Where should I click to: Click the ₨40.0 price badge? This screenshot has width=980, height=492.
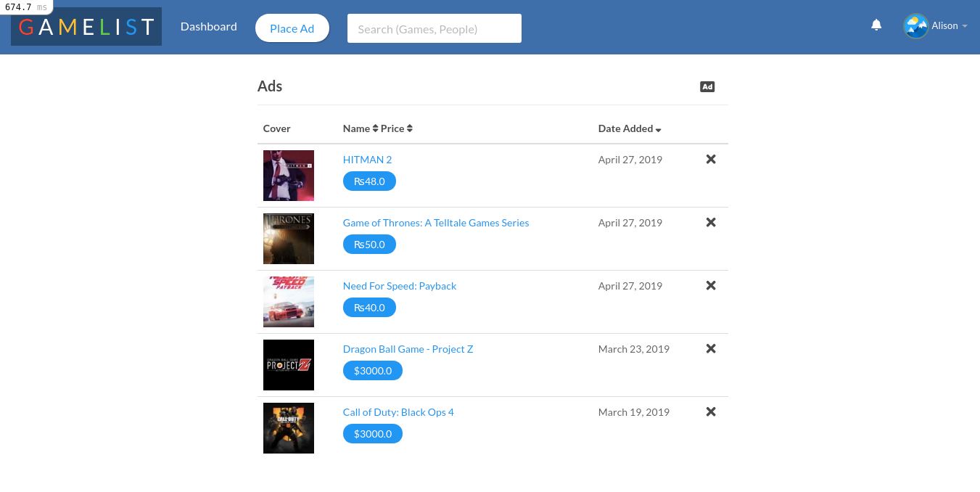[x=369, y=308]
